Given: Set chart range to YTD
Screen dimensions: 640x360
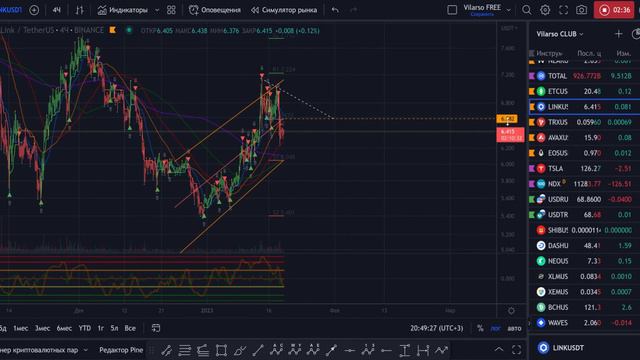Looking at the screenshot, I should click(x=85, y=328).
